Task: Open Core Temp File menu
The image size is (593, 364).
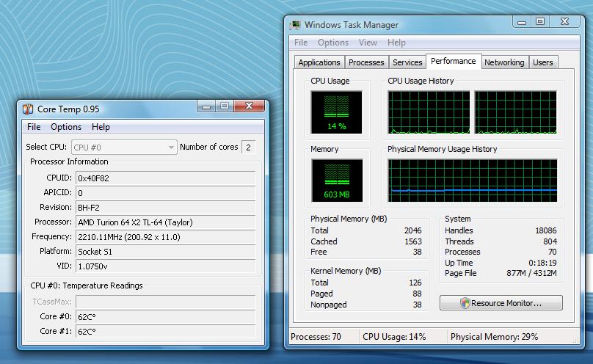Action: 34,127
